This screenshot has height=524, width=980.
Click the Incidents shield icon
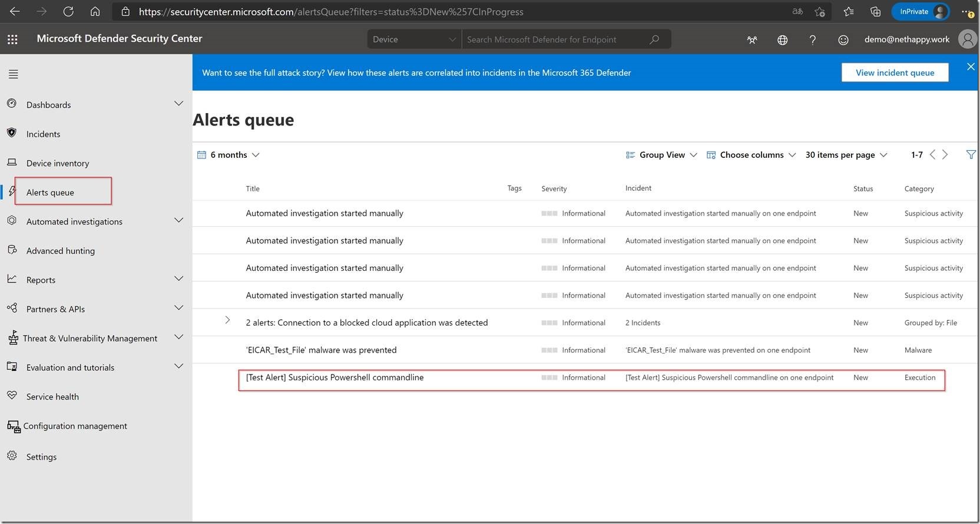(x=12, y=132)
